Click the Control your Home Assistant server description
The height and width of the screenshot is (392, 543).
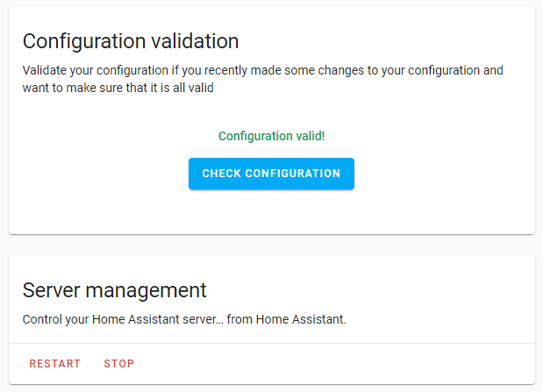pyautogui.click(x=184, y=319)
